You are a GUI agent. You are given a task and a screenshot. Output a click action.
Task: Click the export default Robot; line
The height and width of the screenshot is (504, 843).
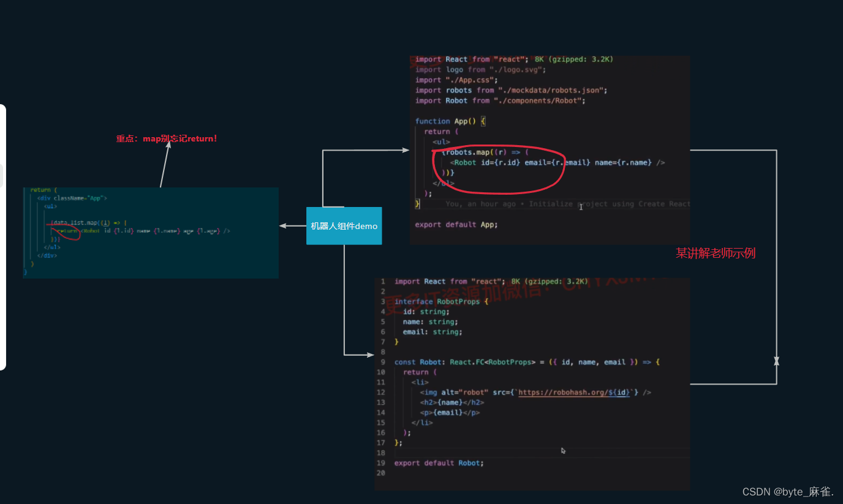(x=439, y=463)
